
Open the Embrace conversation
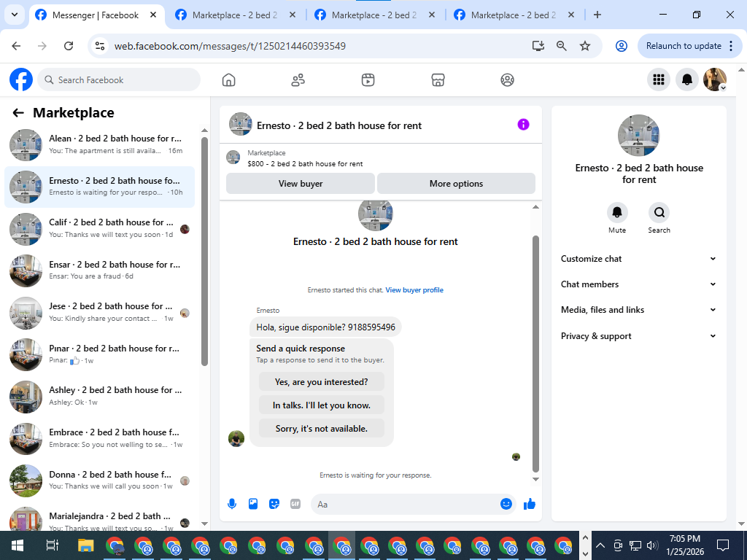tap(99, 438)
